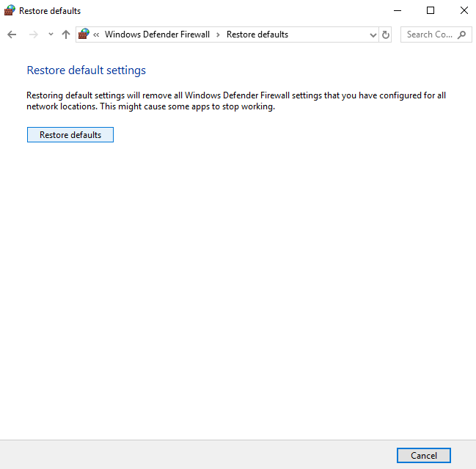Expand the chevron after Windows Defender Firewall
This screenshot has width=476, height=469.
click(x=218, y=34)
